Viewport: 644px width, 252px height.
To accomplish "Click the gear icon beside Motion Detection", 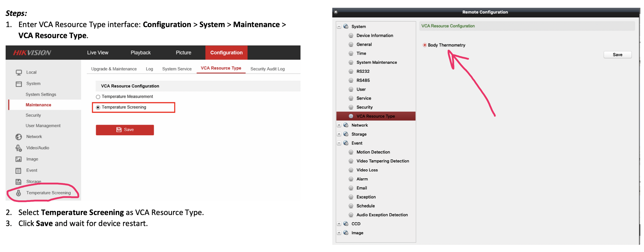I will click(351, 152).
